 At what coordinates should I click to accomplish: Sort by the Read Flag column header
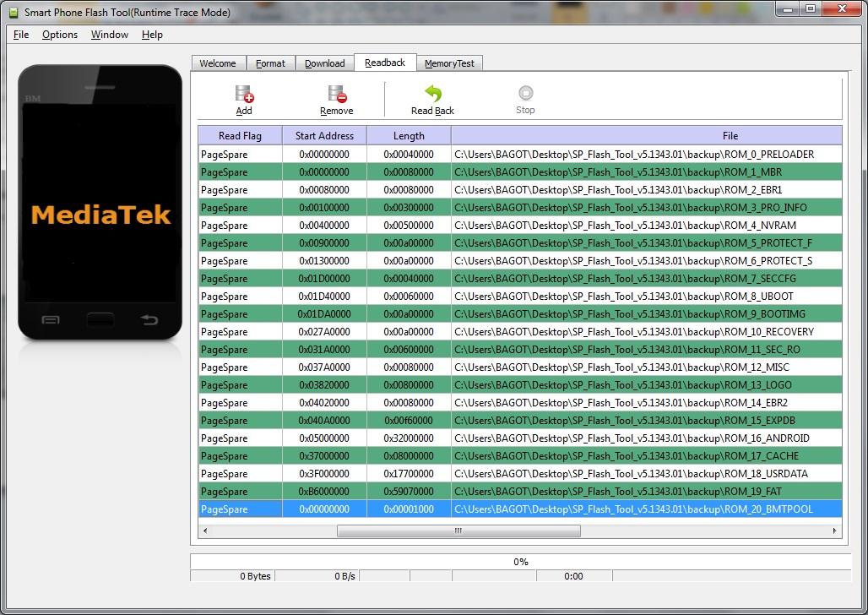[x=241, y=135]
